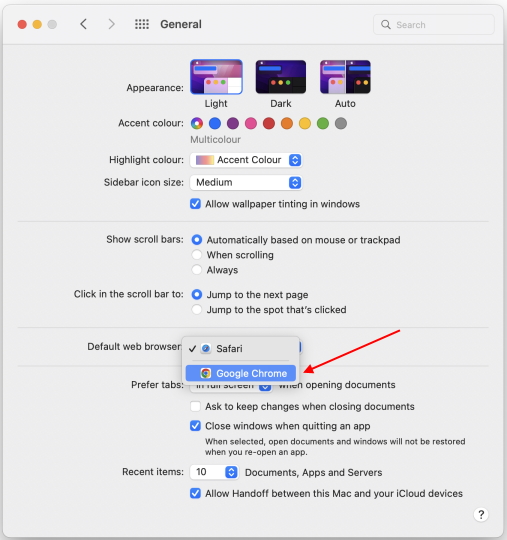Show all preferences grid icon
This screenshot has width=507, height=540.
(142, 24)
